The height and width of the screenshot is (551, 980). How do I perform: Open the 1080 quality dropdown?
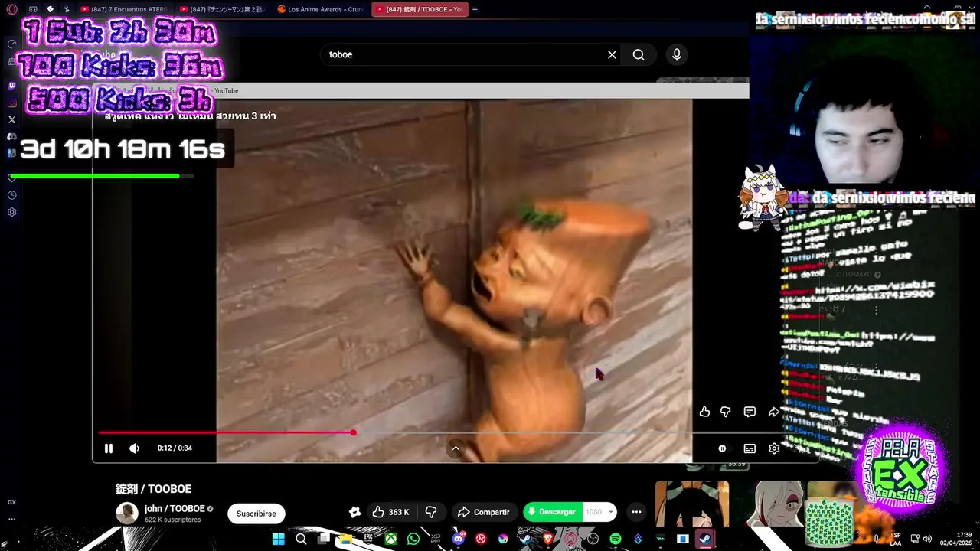pyautogui.click(x=599, y=512)
